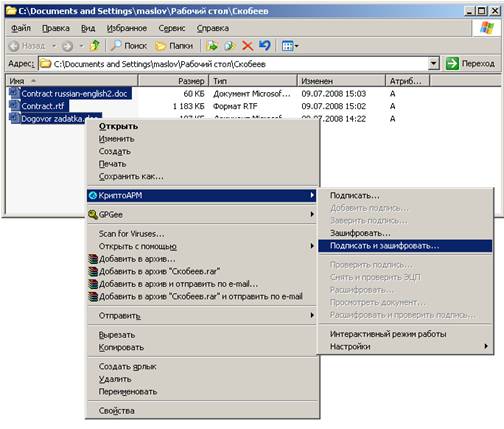Click the Up folder toolbar icon

click(95, 46)
